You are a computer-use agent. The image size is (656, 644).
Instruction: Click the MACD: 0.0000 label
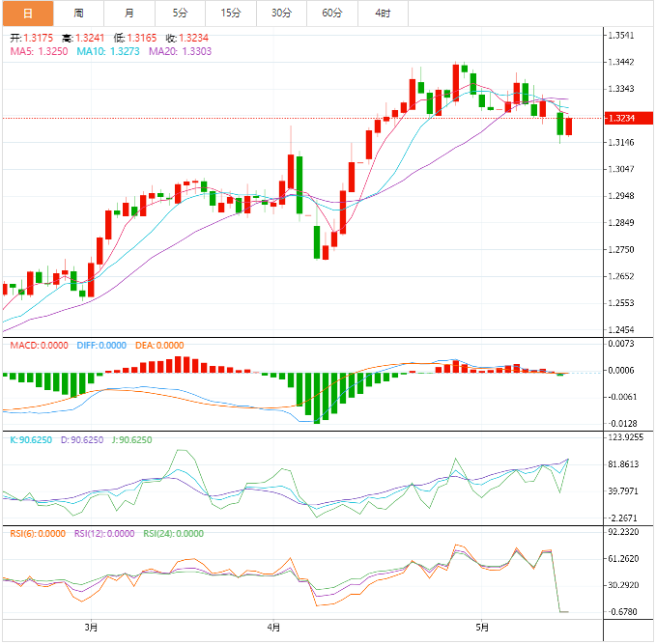point(39,346)
